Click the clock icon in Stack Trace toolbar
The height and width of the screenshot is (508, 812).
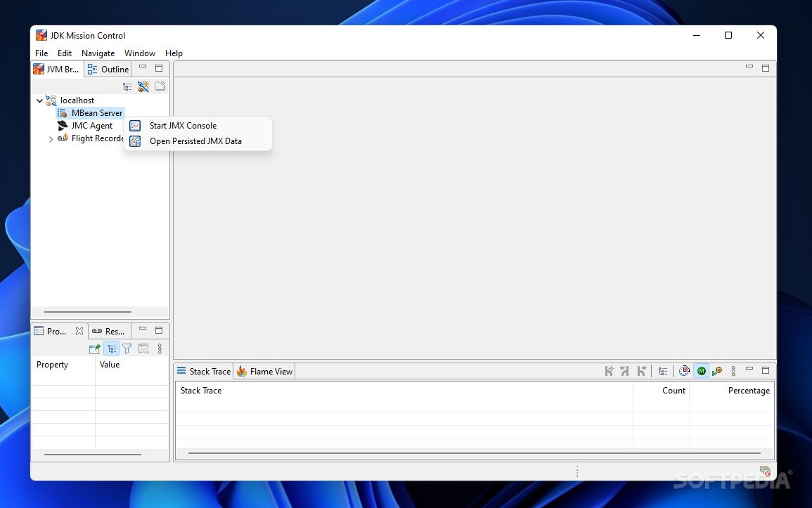click(x=684, y=371)
